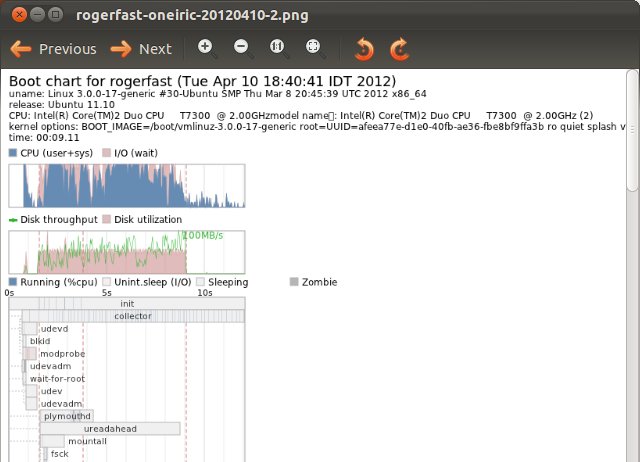Screen dimensions: 640x462
Task: Click the Zombie legend swatch
Action: (x=294, y=282)
